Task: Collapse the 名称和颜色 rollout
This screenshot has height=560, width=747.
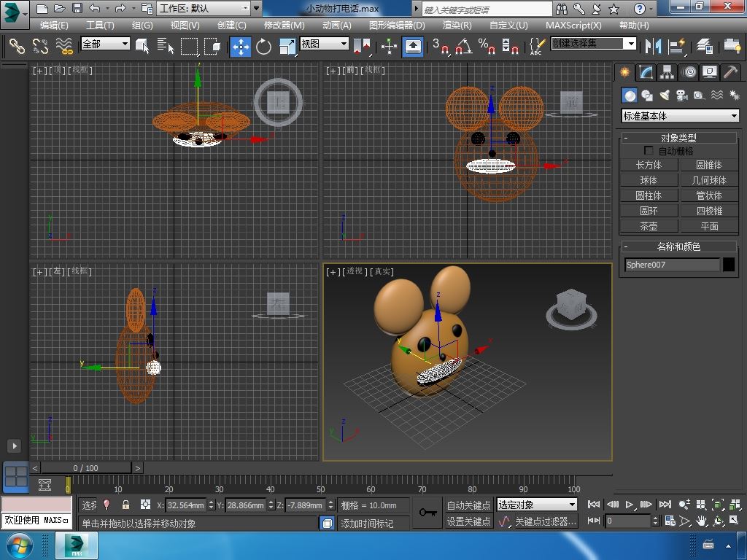Action: pos(679,246)
